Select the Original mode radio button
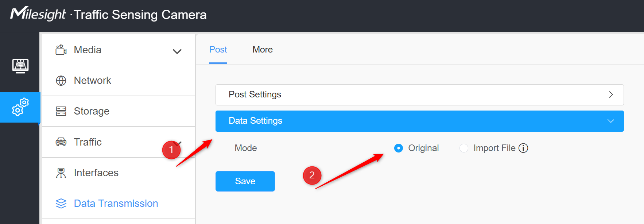644x224 pixels. click(x=399, y=148)
